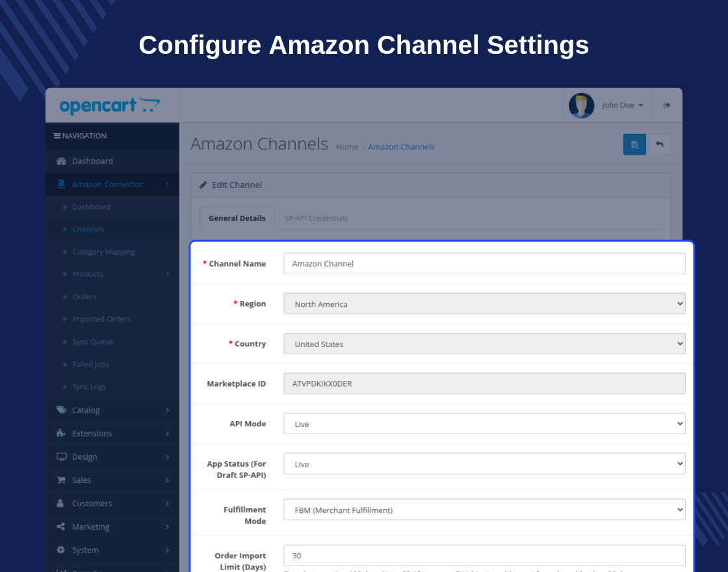728x572 pixels.
Task: Click the Edit Channel panel heading
Action: 237,185
